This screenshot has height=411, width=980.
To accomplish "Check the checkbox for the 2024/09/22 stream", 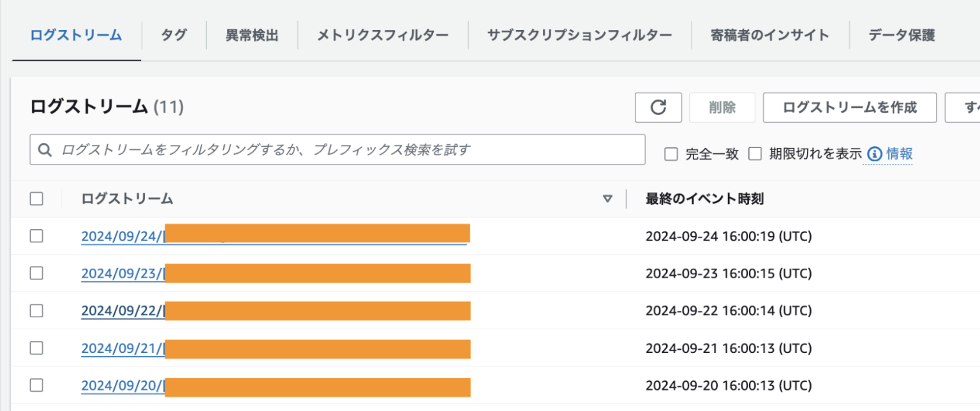I will coord(36,311).
